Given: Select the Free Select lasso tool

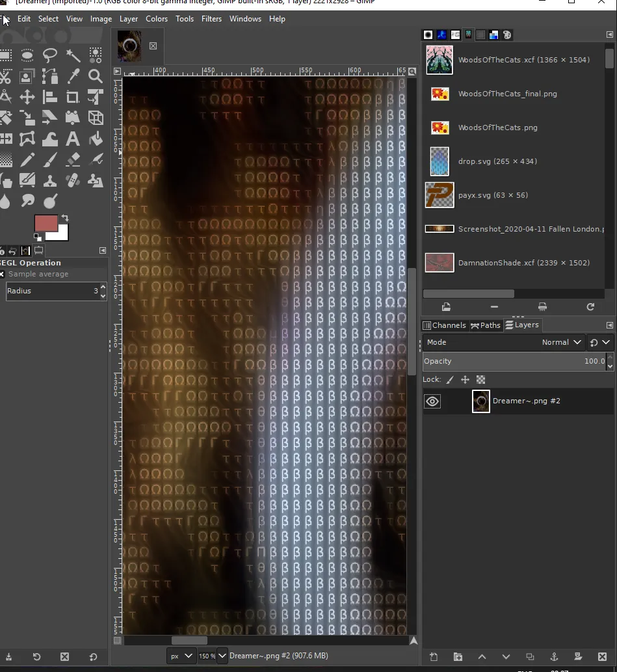Looking at the screenshot, I should click(x=49, y=55).
